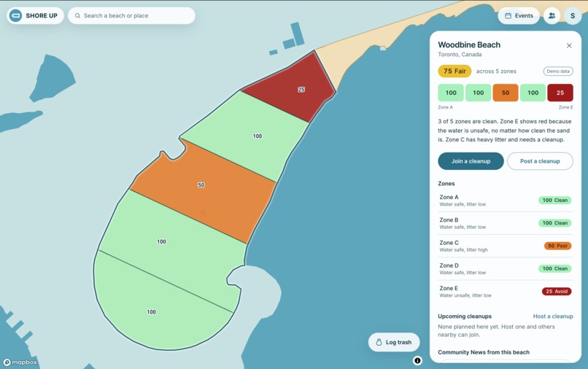Open the Events button
Screen dimensions: 588x369
519,16
